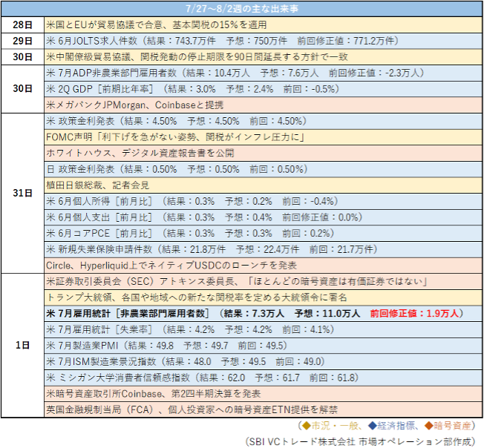Click the orange '暗号資産' legend label

tap(452, 426)
